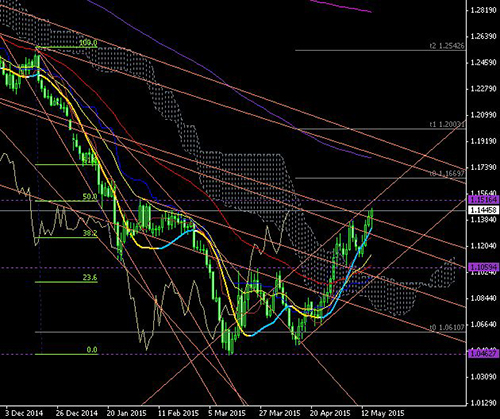This screenshot has width=500, height=419.
Task: Select the t0 1.06107 level label
Action: pos(447,327)
